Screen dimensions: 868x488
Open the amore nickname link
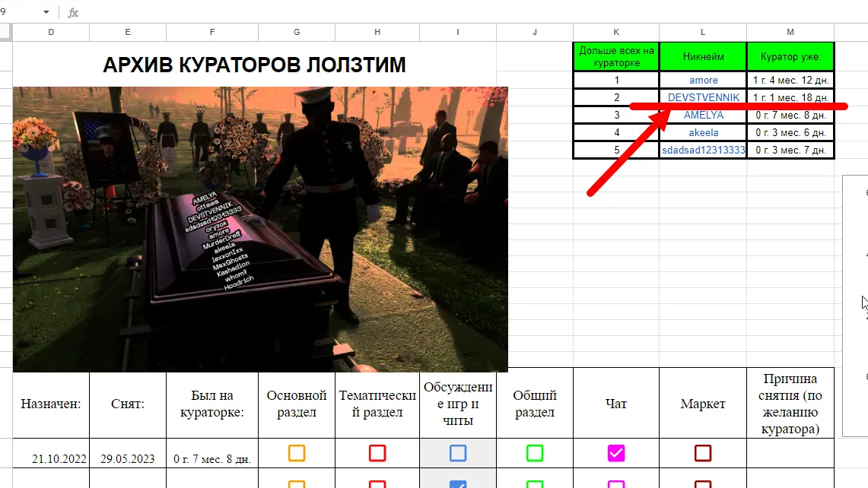click(x=704, y=81)
